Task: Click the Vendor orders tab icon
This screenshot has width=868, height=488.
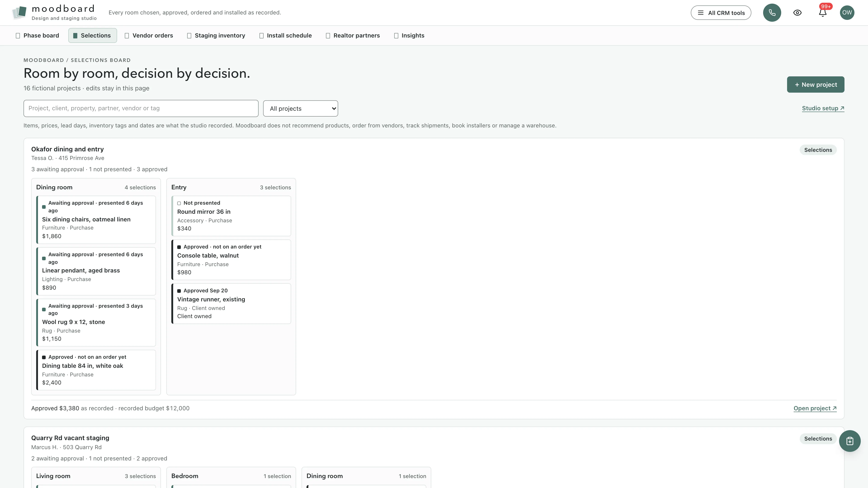Action: click(x=127, y=36)
